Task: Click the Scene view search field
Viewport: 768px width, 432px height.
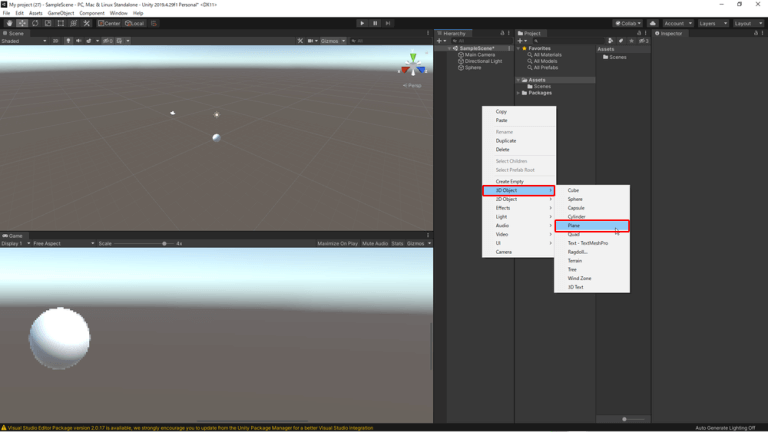Action: 389,41
